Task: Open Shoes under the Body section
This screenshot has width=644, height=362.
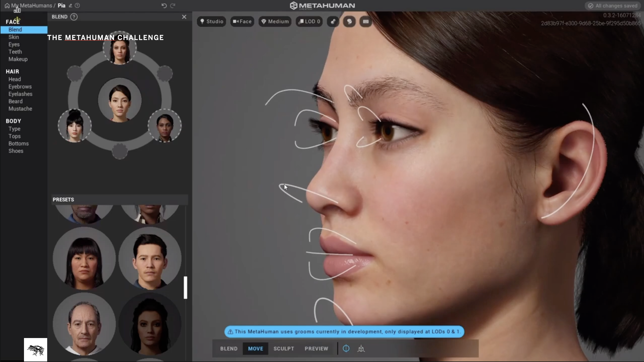Action: (x=16, y=151)
